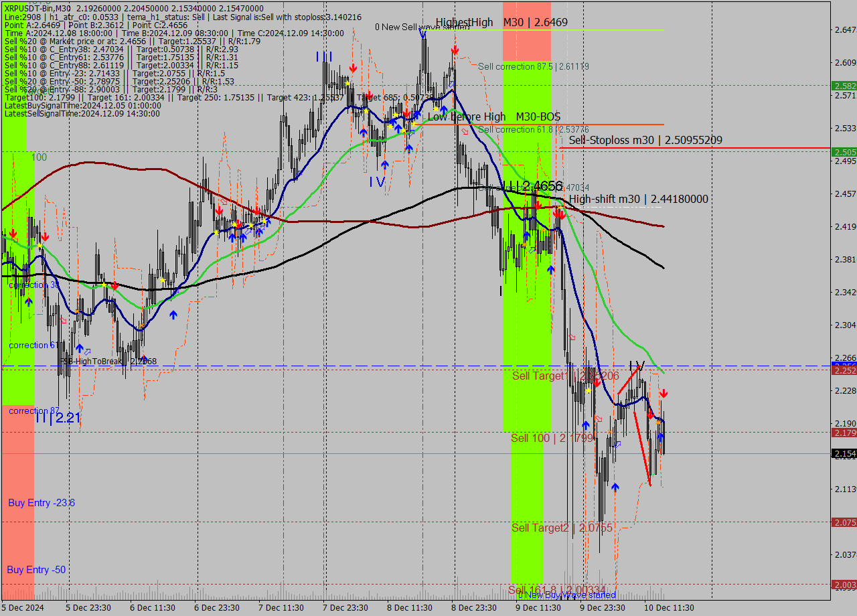
Task: Click the 'correction 87' label
Action: pyautogui.click(x=34, y=410)
